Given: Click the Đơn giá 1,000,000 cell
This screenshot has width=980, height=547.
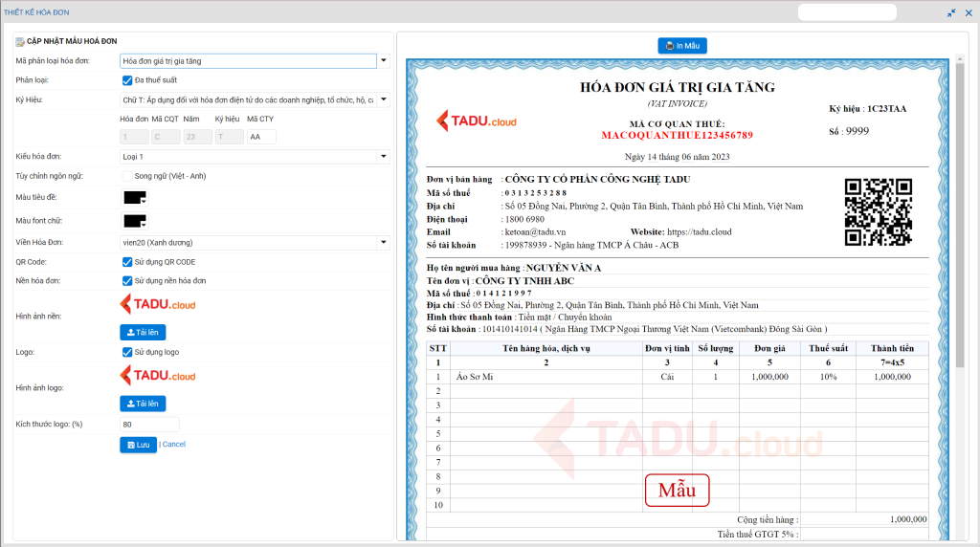Looking at the screenshot, I should (769, 377).
